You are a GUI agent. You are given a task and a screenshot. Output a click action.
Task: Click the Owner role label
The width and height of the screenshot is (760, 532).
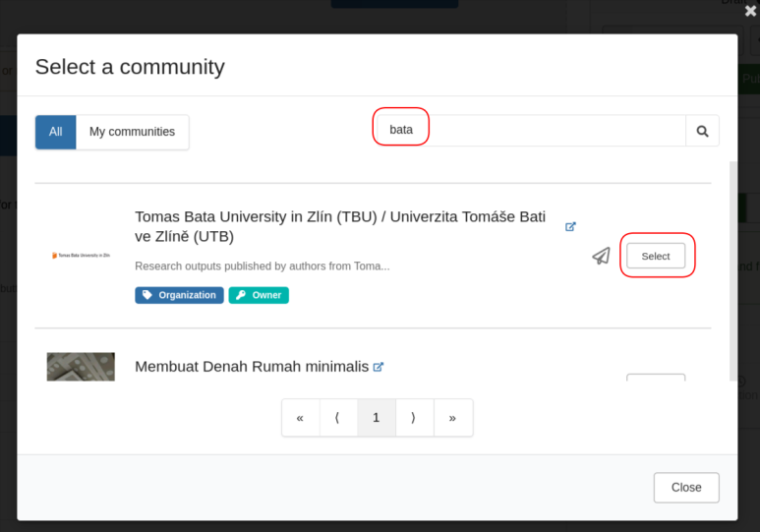tap(259, 295)
